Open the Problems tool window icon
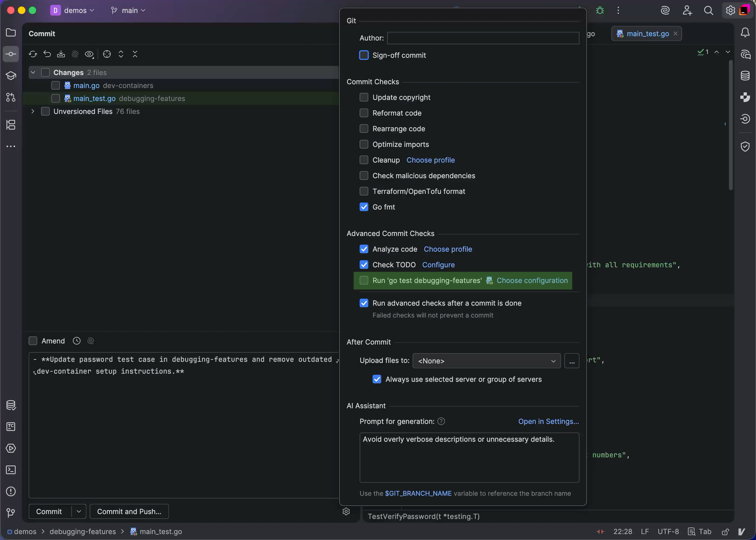Image resolution: width=756 pixels, height=540 pixels. [x=11, y=491]
